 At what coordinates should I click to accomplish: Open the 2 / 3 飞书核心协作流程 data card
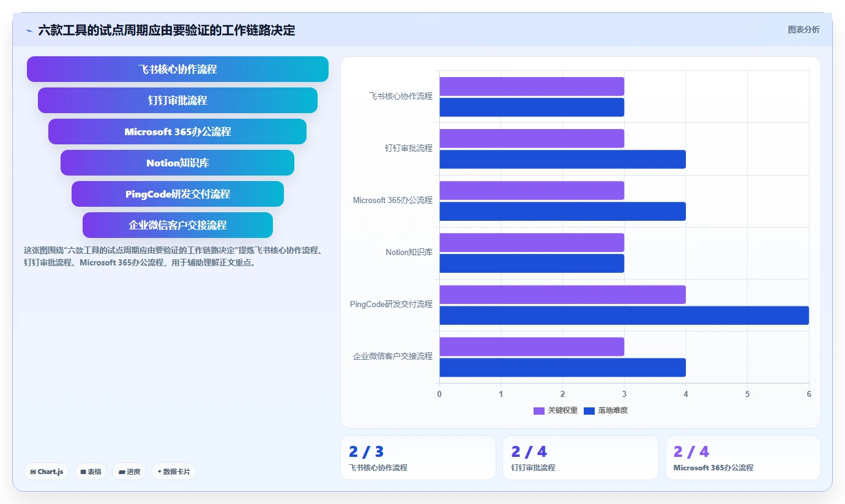click(x=418, y=458)
